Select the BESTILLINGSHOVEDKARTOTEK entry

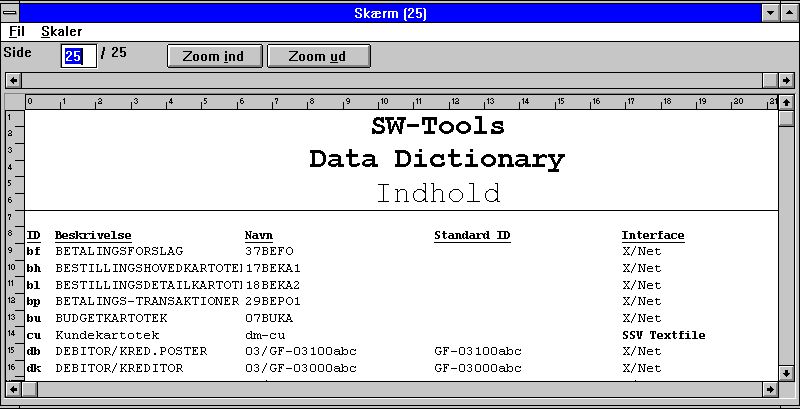(148, 268)
